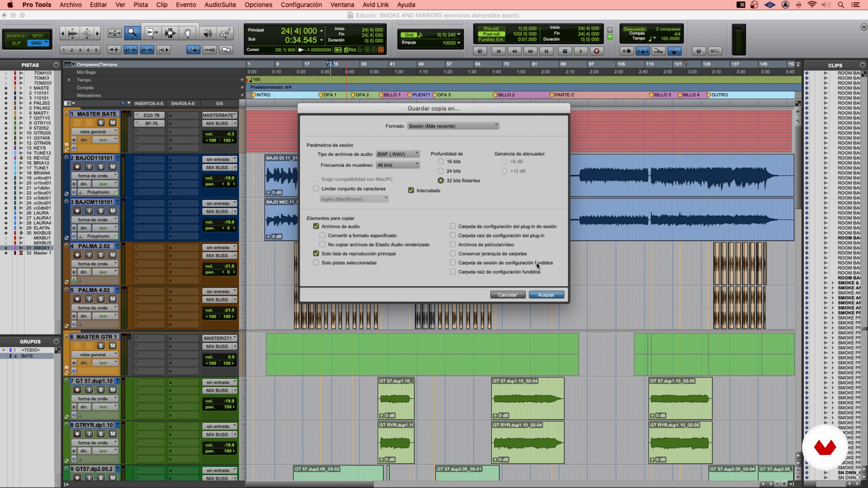Click Cancelar in save dialog

click(x=507, y=295)
